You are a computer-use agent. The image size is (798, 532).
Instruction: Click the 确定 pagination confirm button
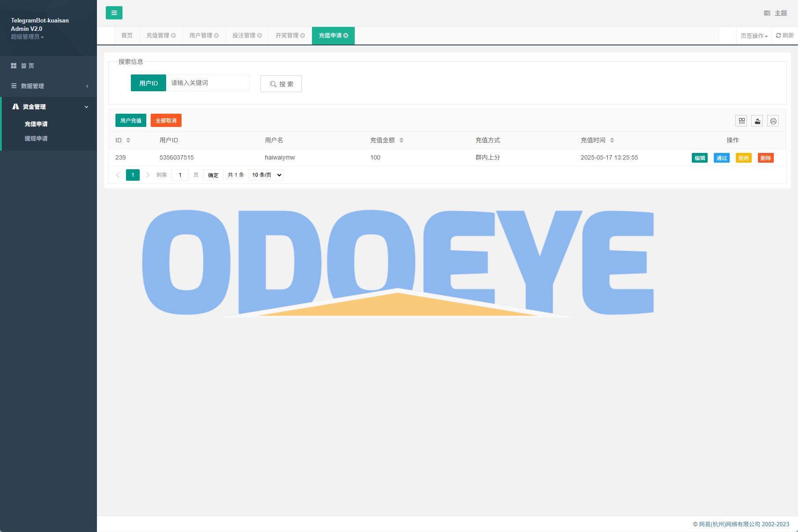pyautogui.click(x=213, y=175)
